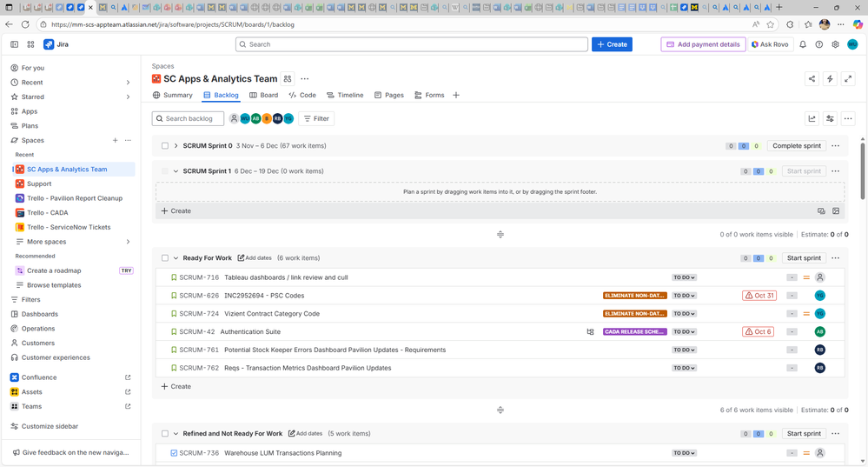Viewport: 868px width, 467px height.
Task: Collapse the sidebar using top-left panel icon
Action: [15, 44]
